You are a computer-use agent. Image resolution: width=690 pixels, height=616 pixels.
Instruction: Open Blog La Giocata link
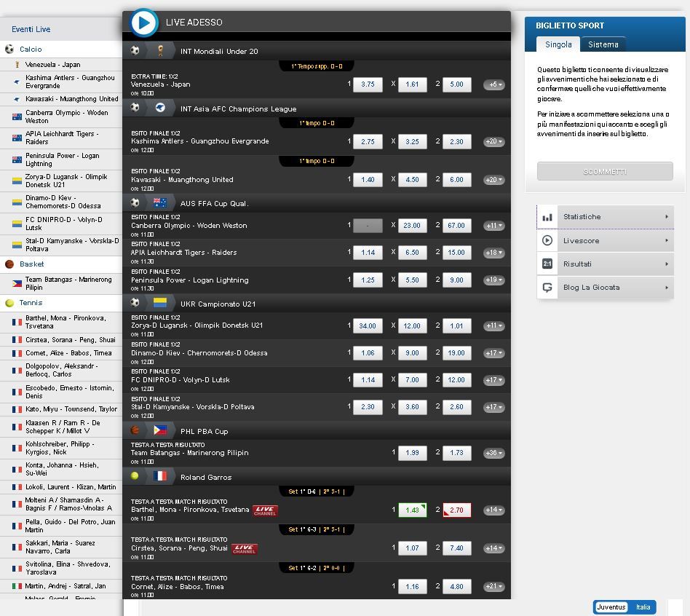605,288
